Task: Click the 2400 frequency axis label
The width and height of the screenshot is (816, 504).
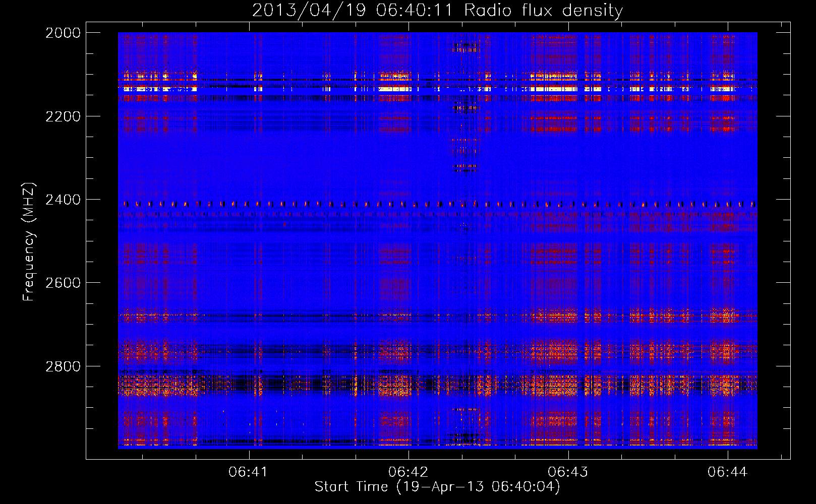Action: 63,200
